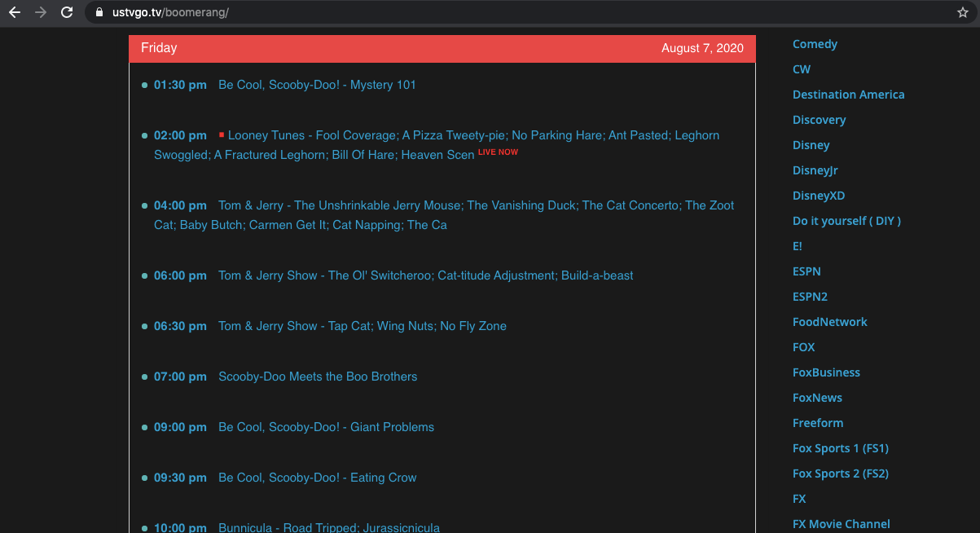Open the FX Movie Channel link
980x533 pixels.
pyautogui.click(x=841, y=524)
